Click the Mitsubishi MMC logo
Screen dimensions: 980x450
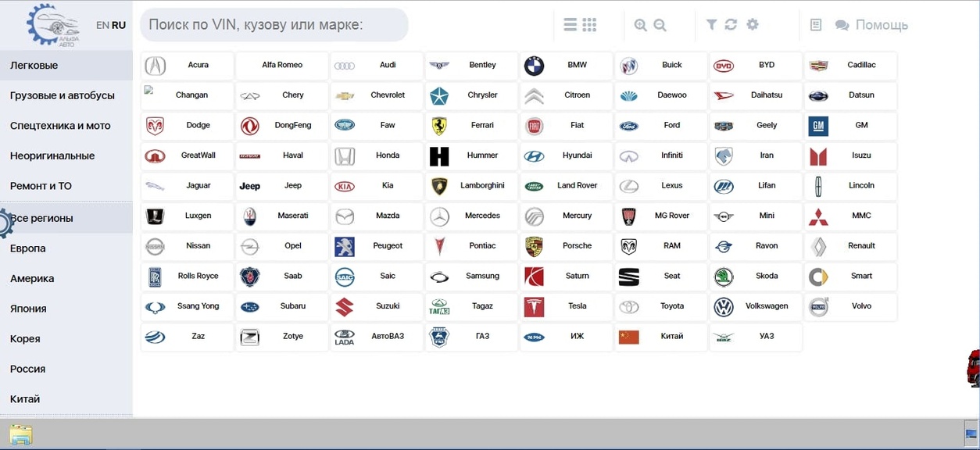coord(818,216)
